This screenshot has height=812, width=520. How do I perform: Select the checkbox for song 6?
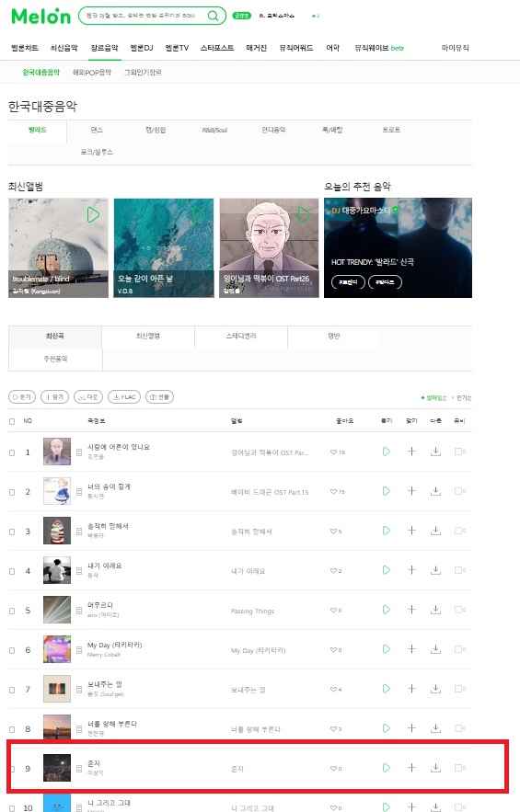pos(12,650)
